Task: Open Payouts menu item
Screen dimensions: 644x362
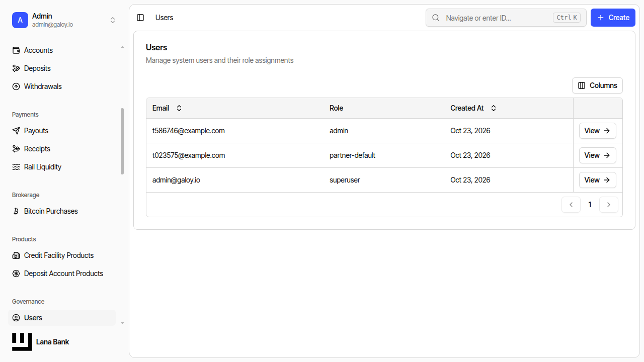Action: pos(62,131)
